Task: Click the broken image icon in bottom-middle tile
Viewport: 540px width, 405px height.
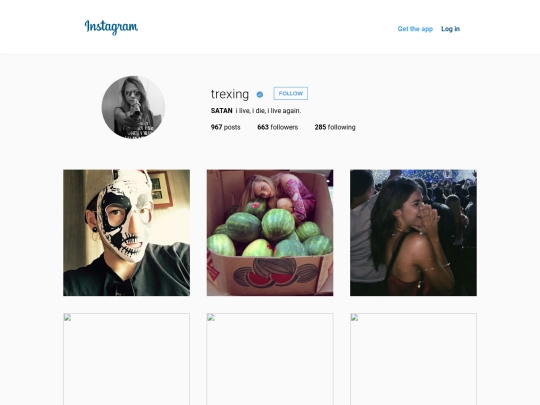Action: (211, 318)
